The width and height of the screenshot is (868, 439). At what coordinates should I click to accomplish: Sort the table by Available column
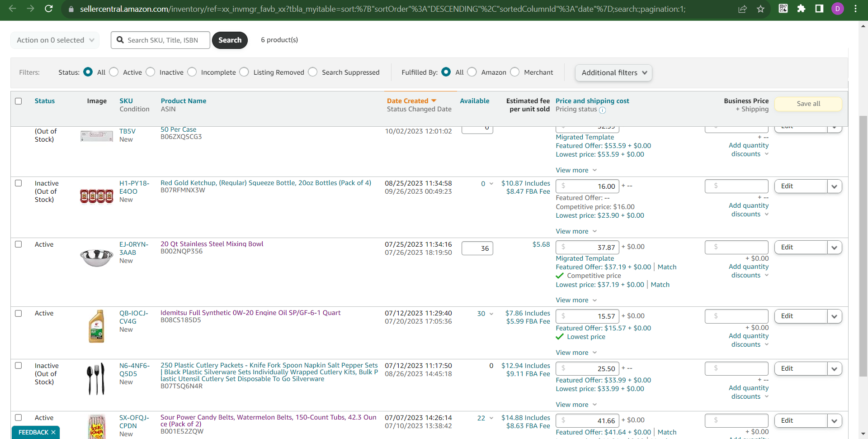coord(475,101)
